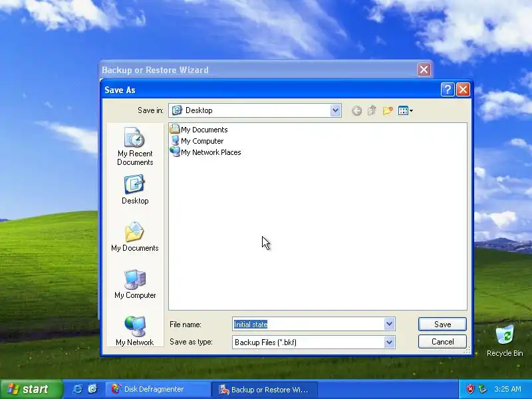Click the Save As help question mark
The width and height of the screenshot is (532, 399).
[x=448, y=90]
